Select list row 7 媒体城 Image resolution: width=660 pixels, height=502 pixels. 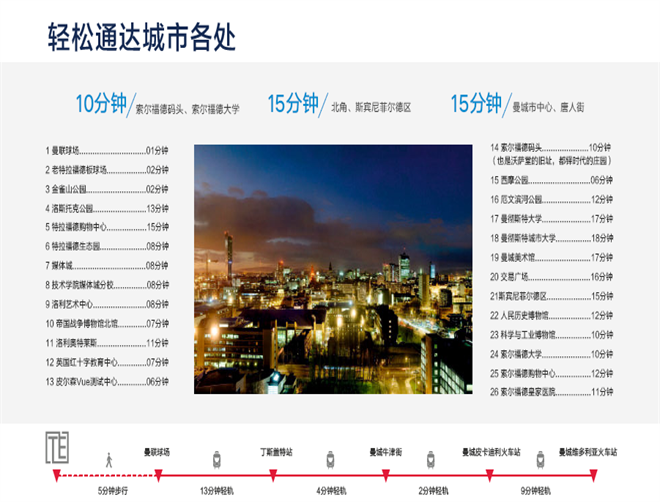[x=107, y=266]
